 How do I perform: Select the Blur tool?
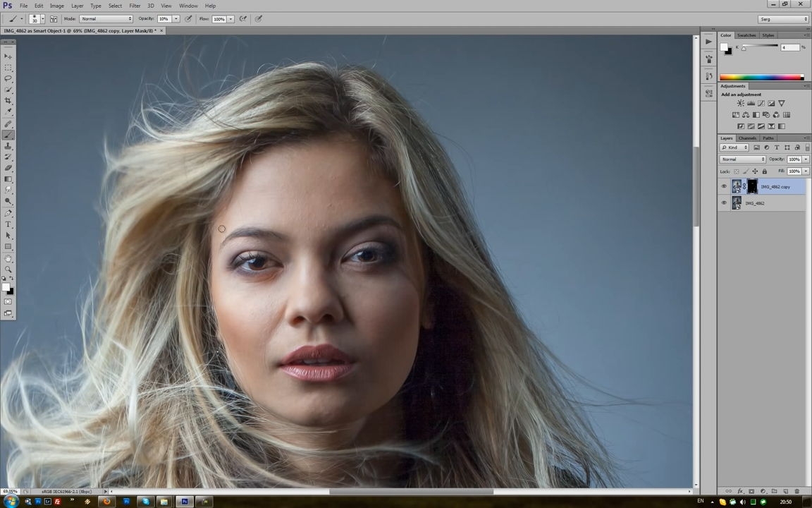pos(8,190)
